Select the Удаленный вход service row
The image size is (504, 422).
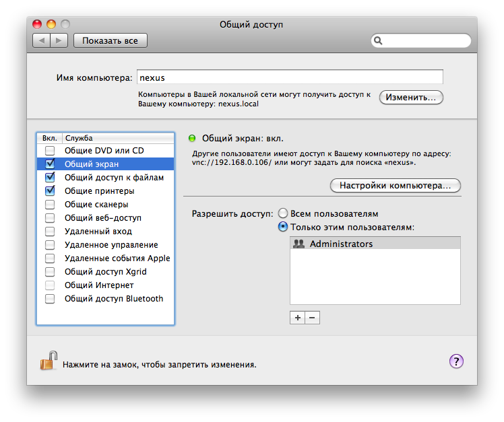pos(105,232)
